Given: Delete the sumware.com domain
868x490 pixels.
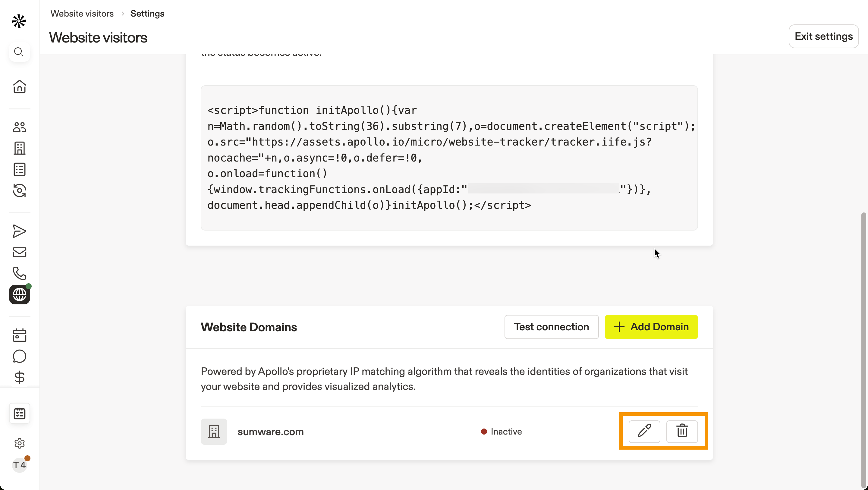Looking at the screenshot, I should [x=682, y=431].
